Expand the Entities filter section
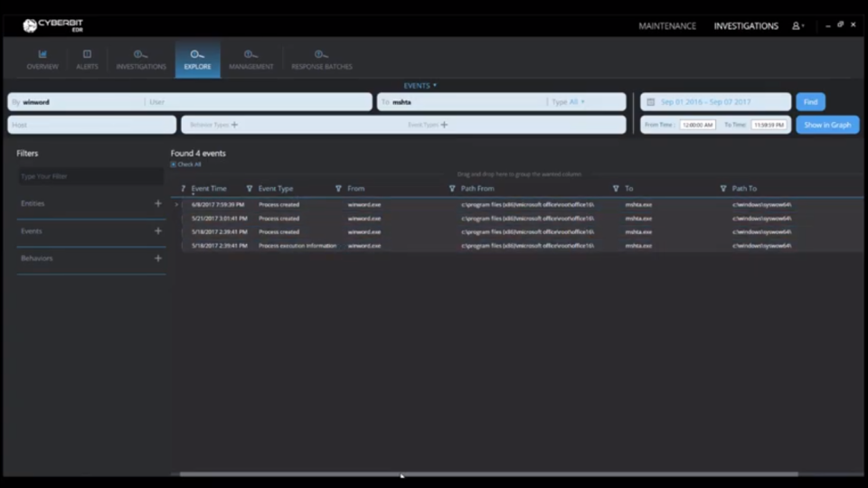 [158, 204]
